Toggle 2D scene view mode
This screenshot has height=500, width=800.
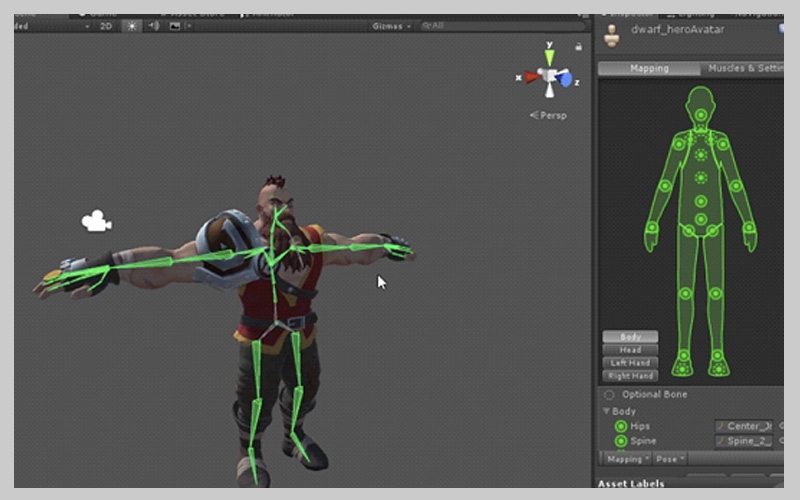point(106,26)
